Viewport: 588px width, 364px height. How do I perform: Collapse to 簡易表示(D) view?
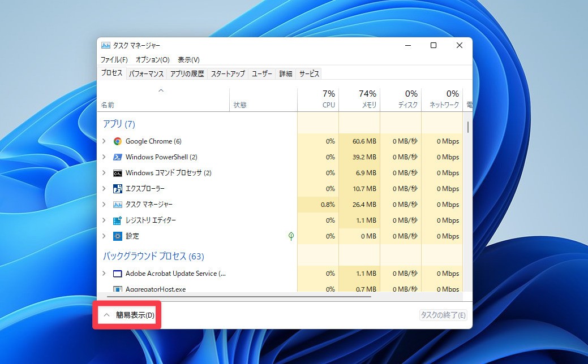[128, 315]
